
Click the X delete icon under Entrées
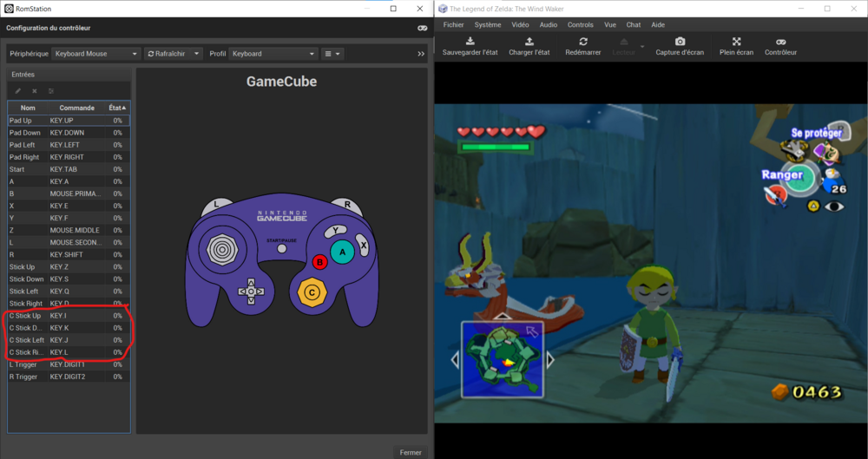(35, 91)
